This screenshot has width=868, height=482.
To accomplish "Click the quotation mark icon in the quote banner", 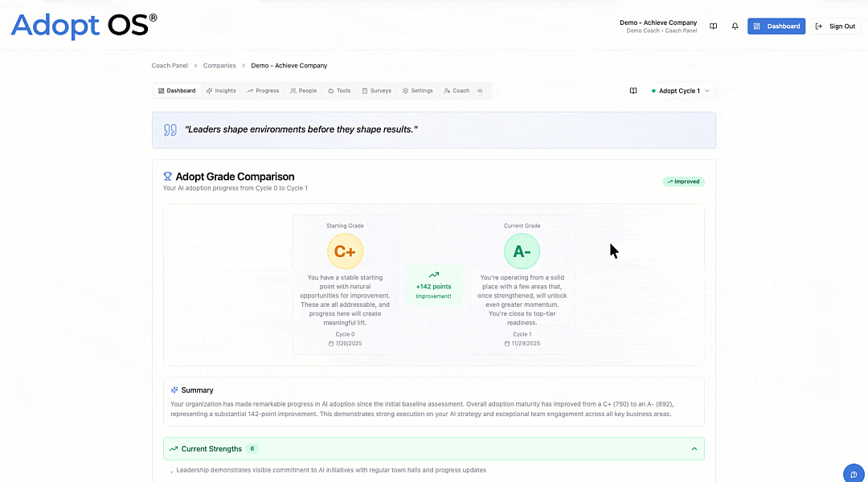I will click(170, 129).
